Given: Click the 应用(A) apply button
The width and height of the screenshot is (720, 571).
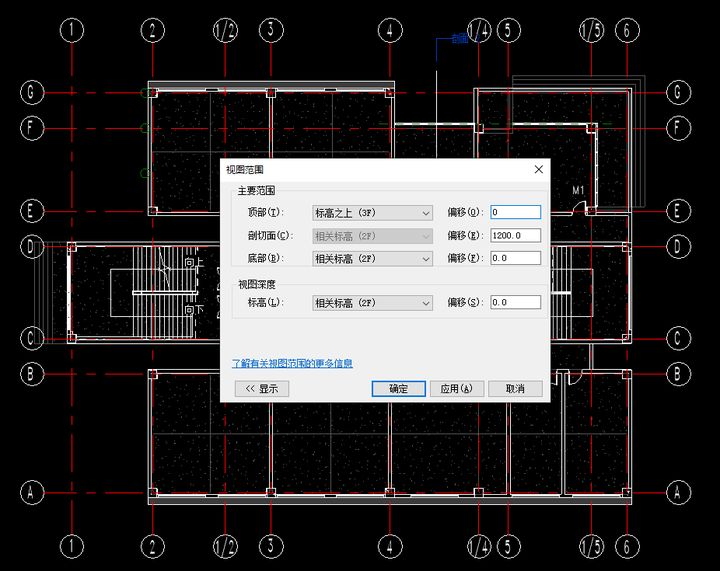Looking at the screenshot, I should [x=456, y=389].
